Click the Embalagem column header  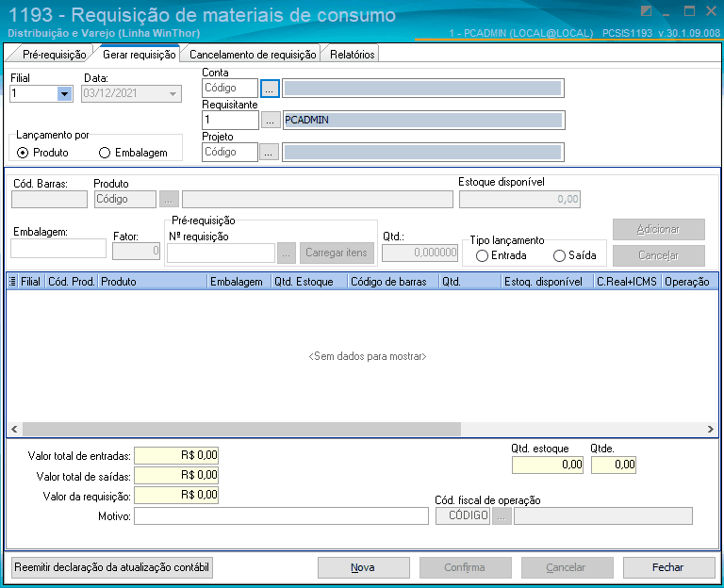pos(239,282)
